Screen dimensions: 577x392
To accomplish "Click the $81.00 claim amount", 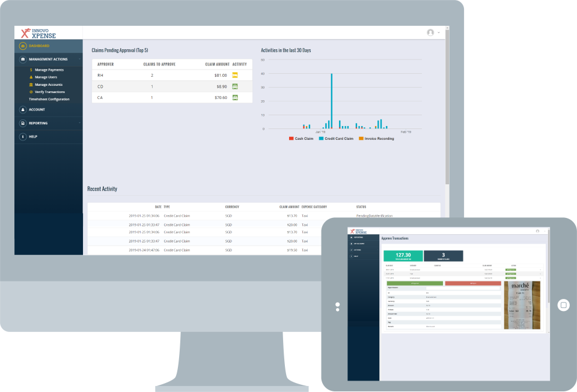I will 221,75.
